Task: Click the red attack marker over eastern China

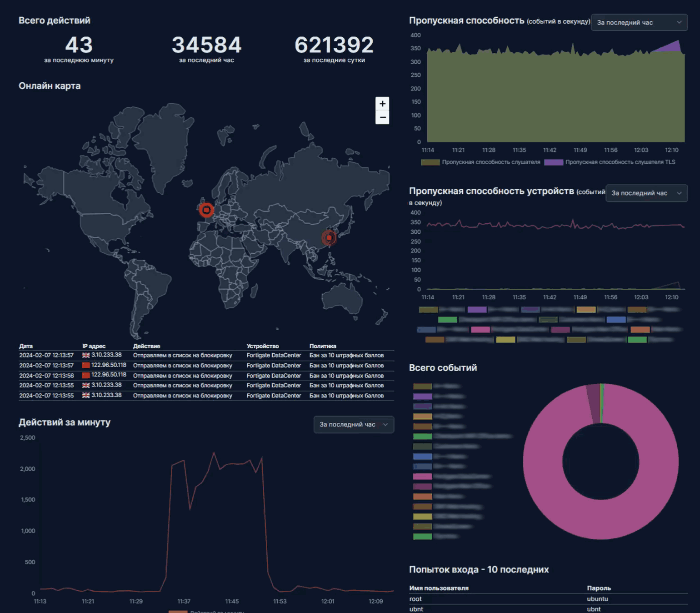Action: (x=329, y=237)
